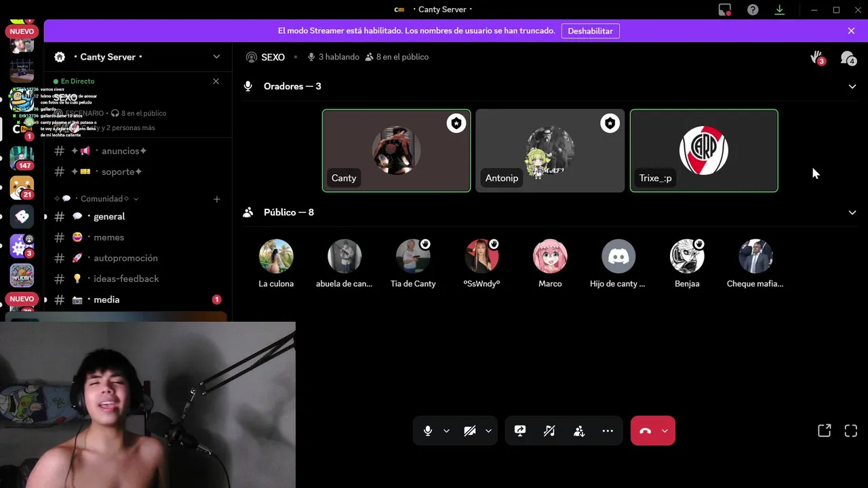This screenshot has width=868, height=488.
Task: Open camera options arrow
Action: coord(488,431)
